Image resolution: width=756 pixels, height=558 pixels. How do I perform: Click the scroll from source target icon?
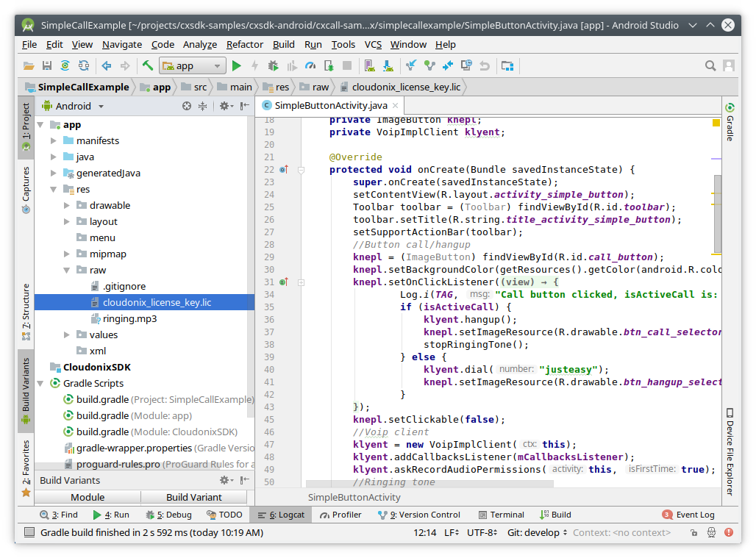point(187,106)
